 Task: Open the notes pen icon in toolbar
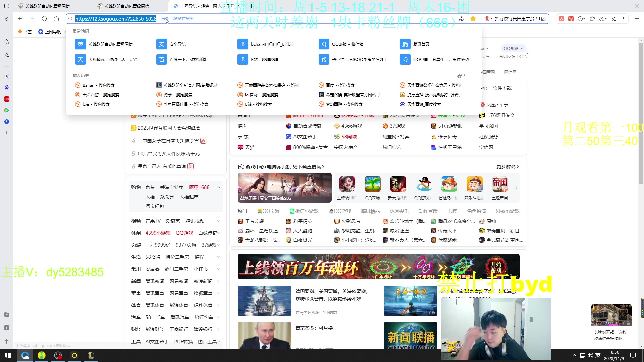coord(614,19)
